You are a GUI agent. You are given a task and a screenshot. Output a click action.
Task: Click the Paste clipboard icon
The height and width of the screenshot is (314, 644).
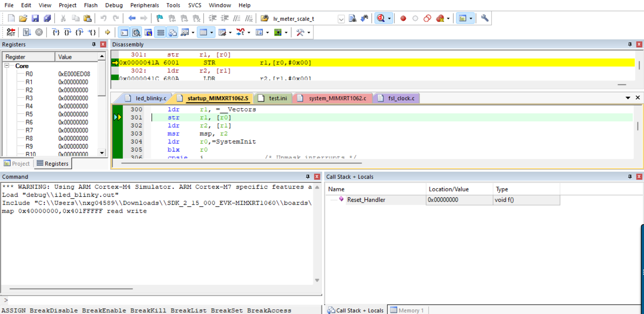click(x=88, y=18)
